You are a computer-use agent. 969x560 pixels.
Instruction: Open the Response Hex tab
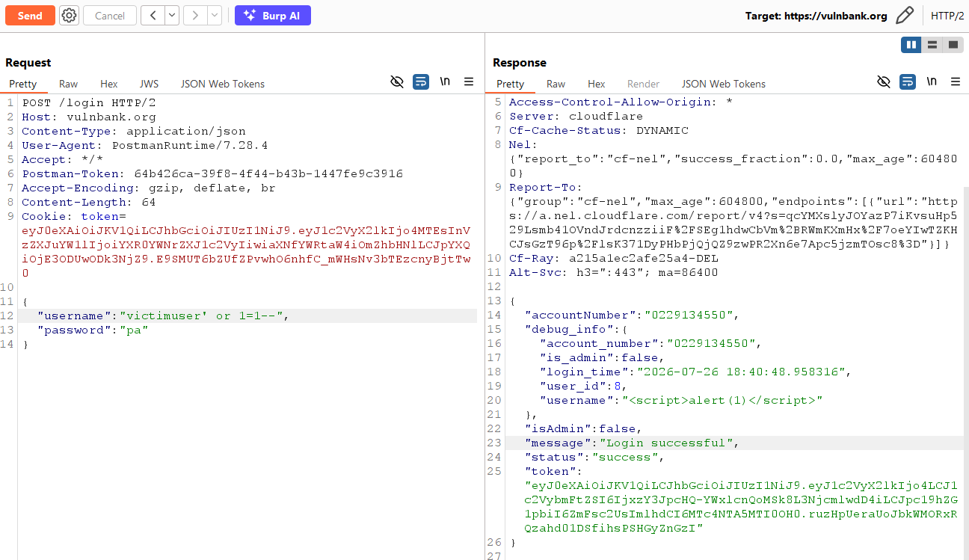(597, 84)
